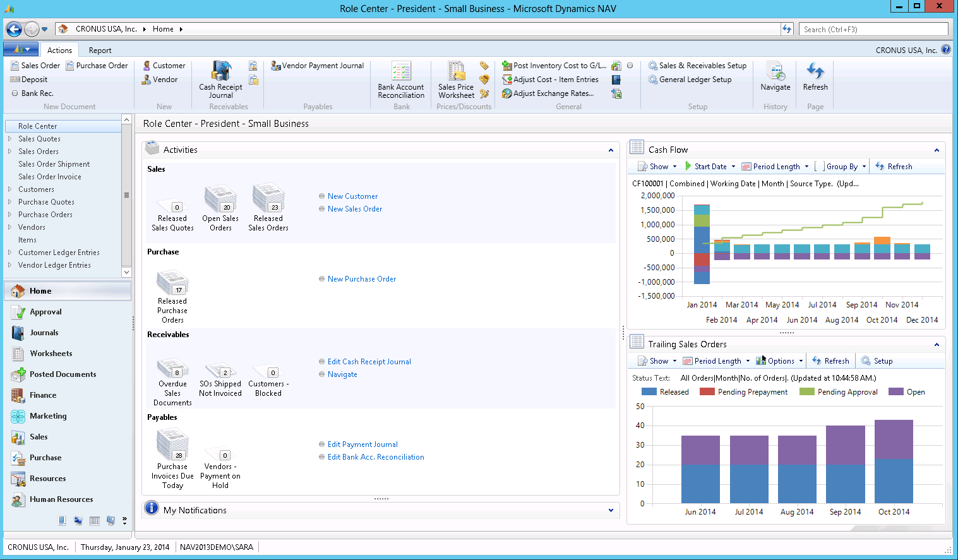The image size is (958, 560).
Task: Open the Sales Price Worksheet
Action: click(x=456, y=80)
